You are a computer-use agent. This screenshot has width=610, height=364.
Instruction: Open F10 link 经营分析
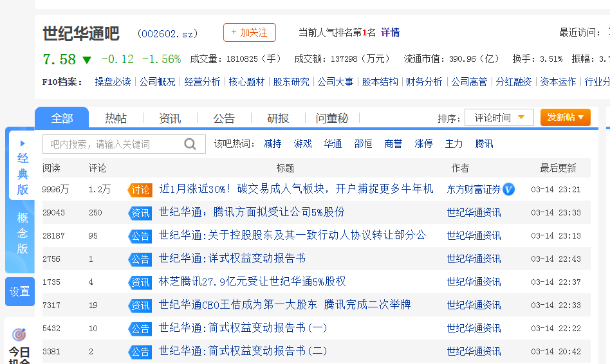point(202,82)
